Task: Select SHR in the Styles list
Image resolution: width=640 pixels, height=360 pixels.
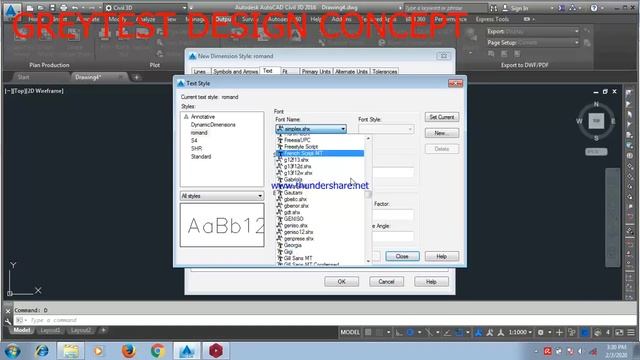Action: pos(196,149)
